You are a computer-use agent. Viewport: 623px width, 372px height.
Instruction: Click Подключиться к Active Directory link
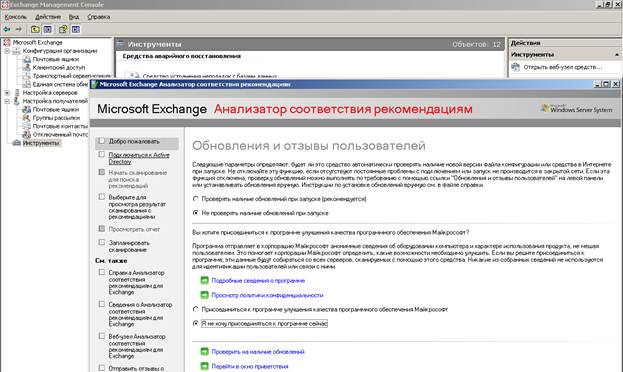139,158
